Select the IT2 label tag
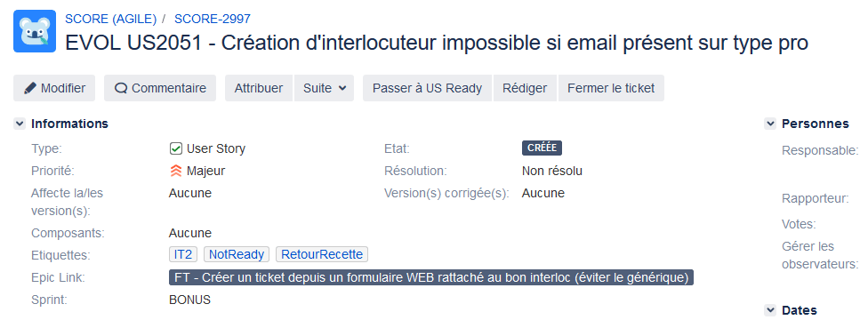This screenshot has height=328, width=868. coord(183,254)
